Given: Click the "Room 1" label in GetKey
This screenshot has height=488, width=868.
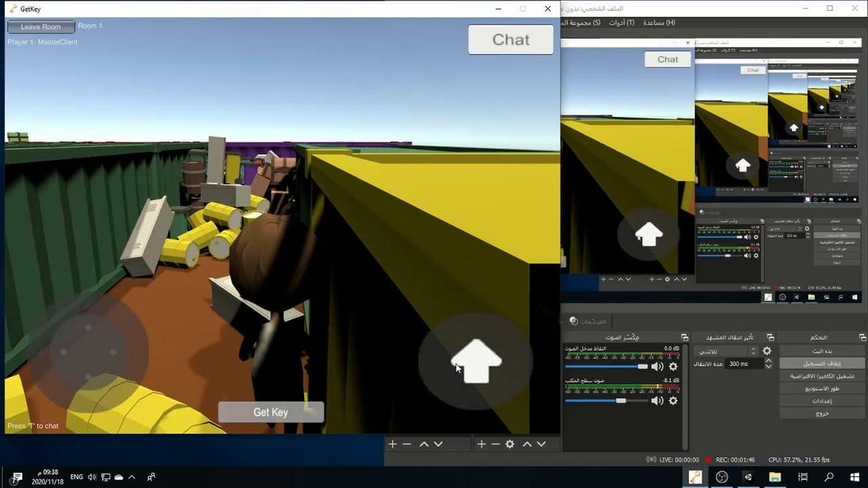Looking at the screenshot, I should (x=90, y=26).
